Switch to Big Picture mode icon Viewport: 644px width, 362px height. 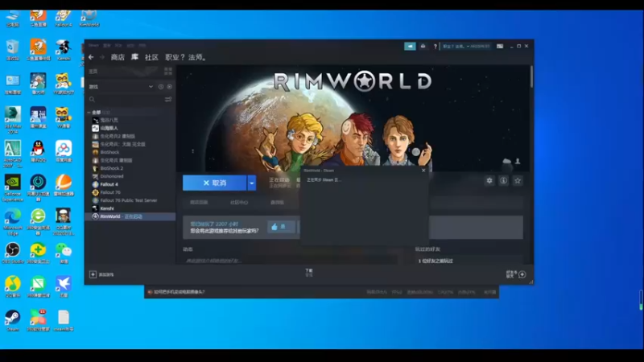click(x=500, y=47)
